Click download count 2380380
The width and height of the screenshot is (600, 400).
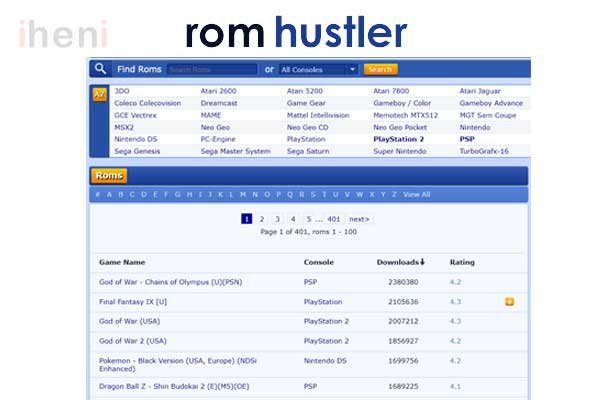(403, 282)
